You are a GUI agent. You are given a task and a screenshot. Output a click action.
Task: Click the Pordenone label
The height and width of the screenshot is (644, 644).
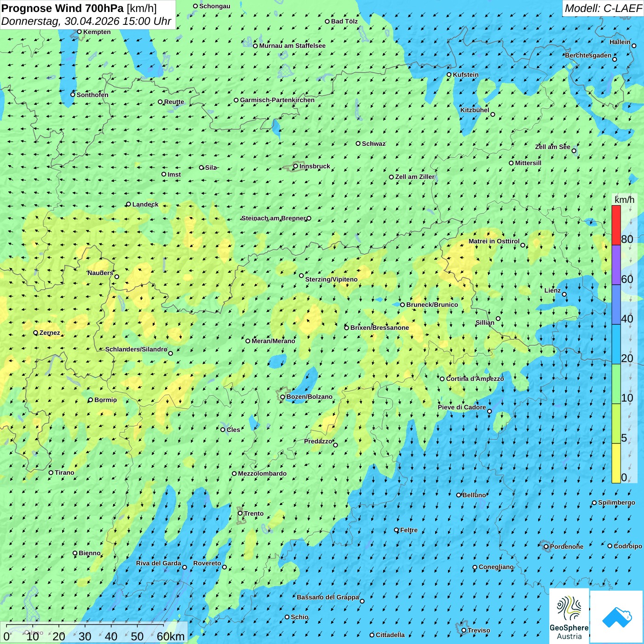tap(567, 546)
